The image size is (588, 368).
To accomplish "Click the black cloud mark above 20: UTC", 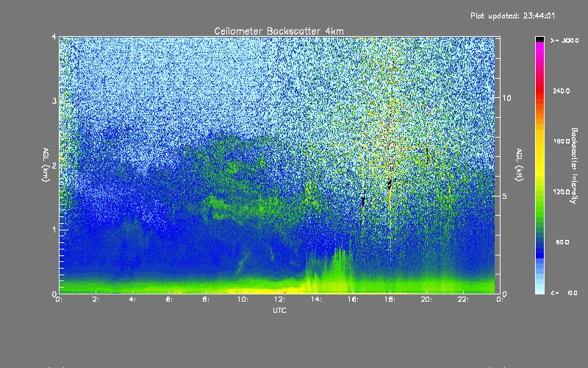I will click(x=427, y=155).
